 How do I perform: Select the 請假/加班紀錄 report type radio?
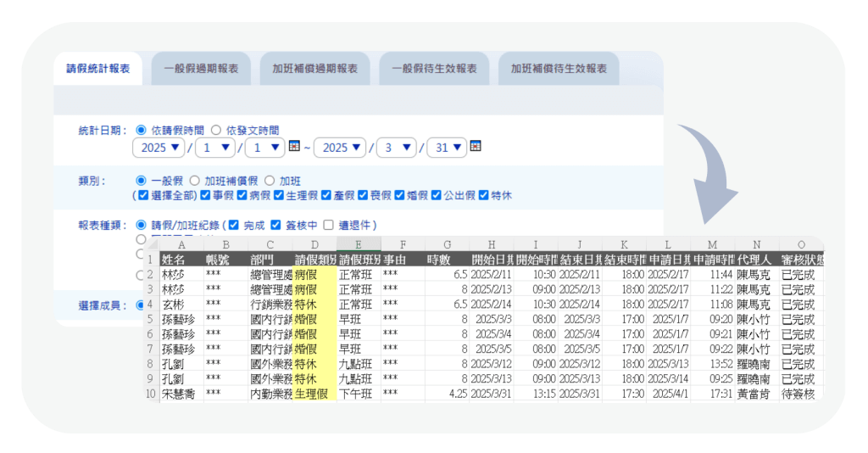141,226
